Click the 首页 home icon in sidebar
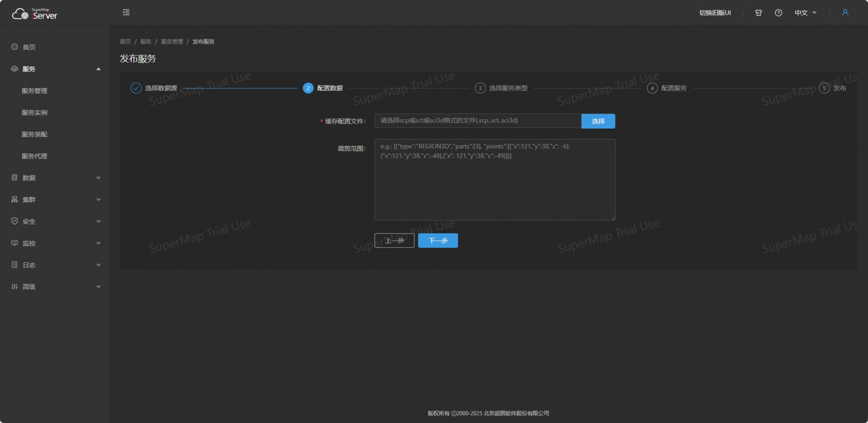The width and height of the screenshot is (868, 423). (15, 47)
